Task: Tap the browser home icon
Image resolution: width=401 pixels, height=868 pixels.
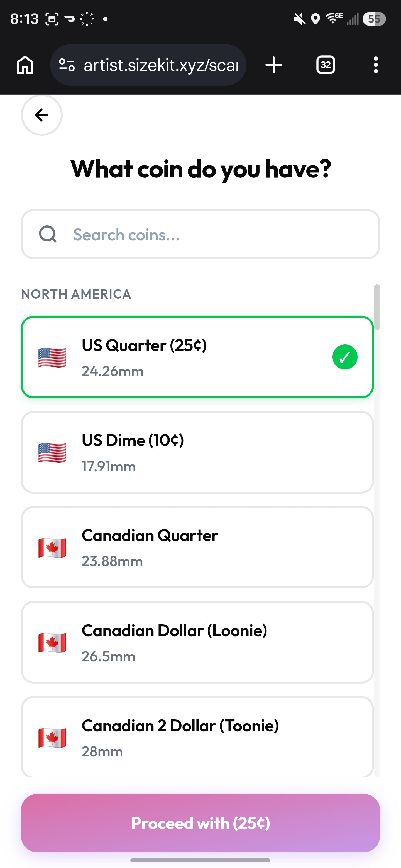Action: tap(25, 65)
